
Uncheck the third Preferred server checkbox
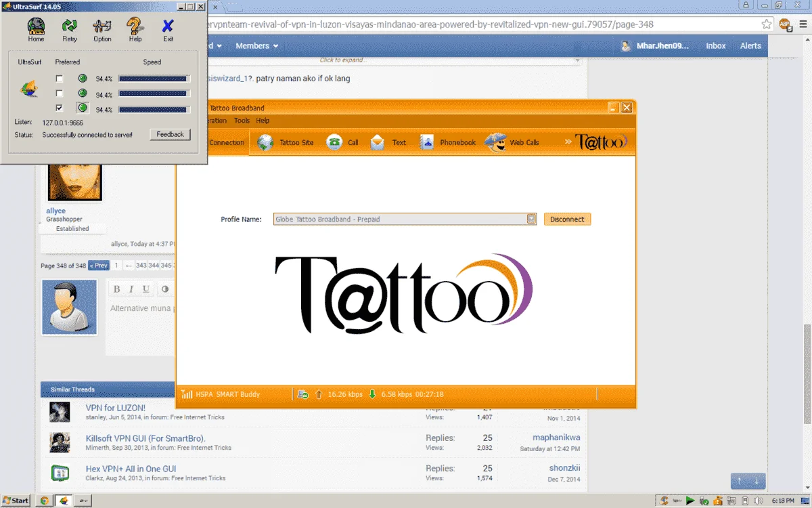60,108
